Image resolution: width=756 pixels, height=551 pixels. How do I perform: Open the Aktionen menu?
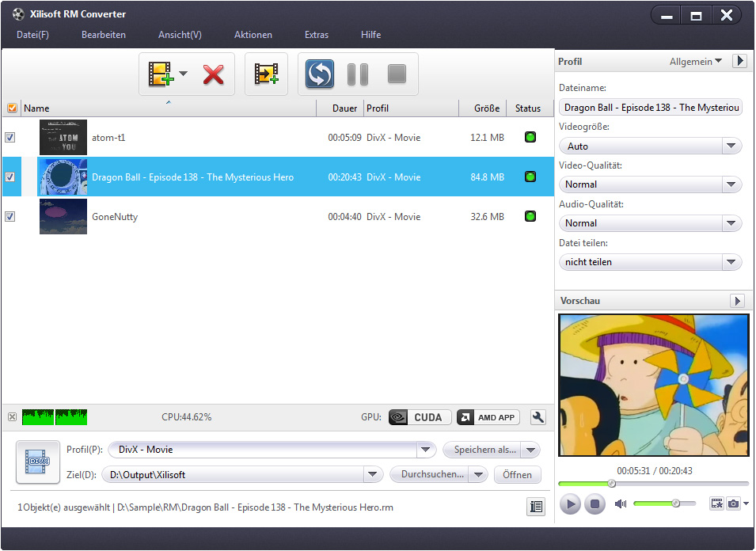click(253, 35)
